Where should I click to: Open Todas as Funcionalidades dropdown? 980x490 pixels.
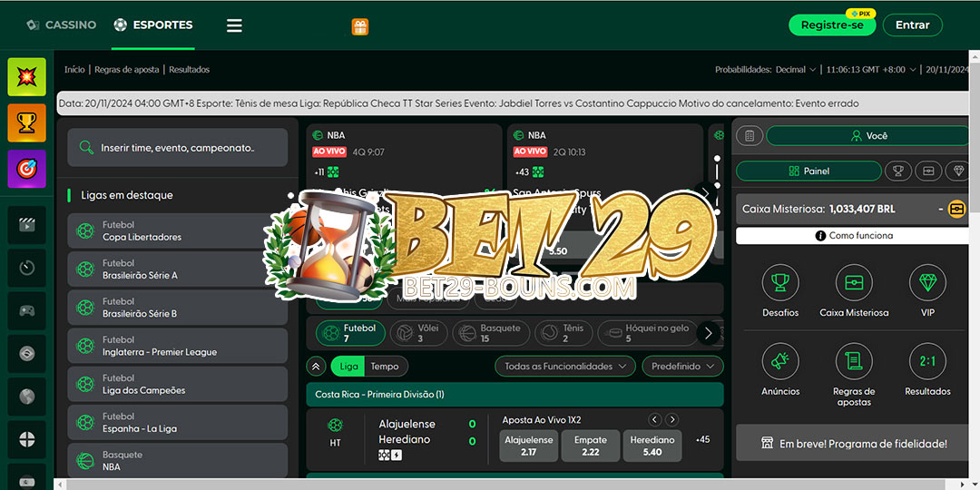click(x=565, y=367)
